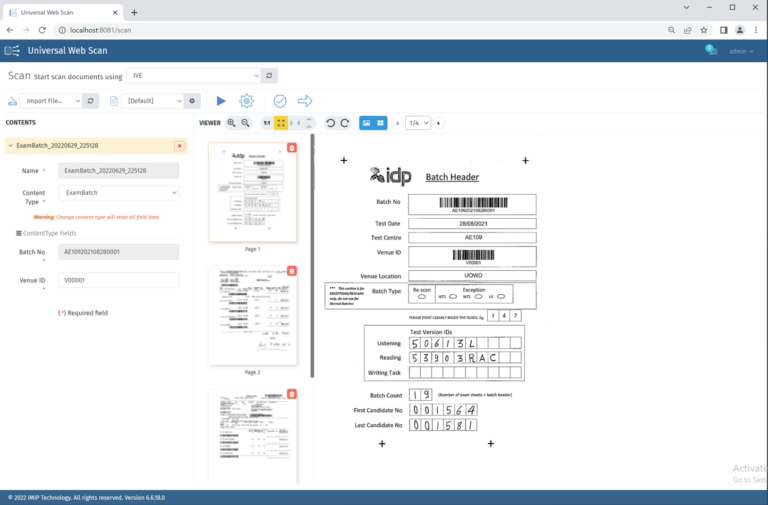This screenshot has width=768, height=505.
Task: Open the 1/4 page selector dropdown
Action: tap(417, 123)
